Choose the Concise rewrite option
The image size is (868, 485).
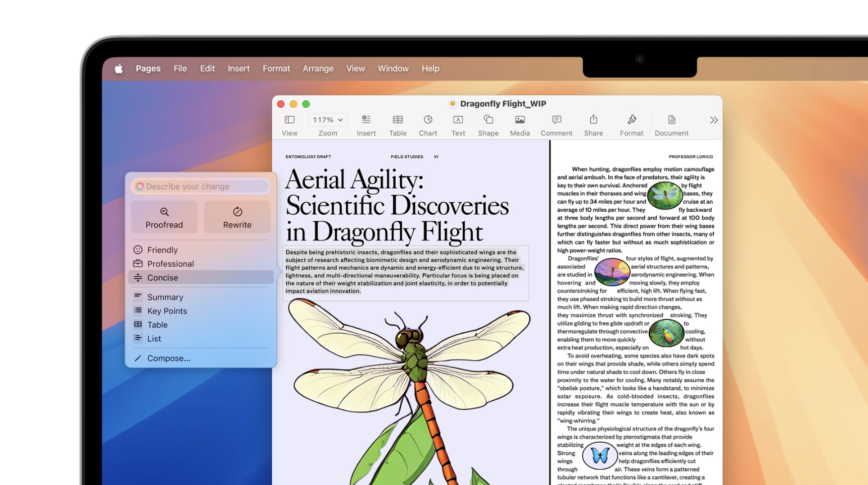(x=201, y=277)
